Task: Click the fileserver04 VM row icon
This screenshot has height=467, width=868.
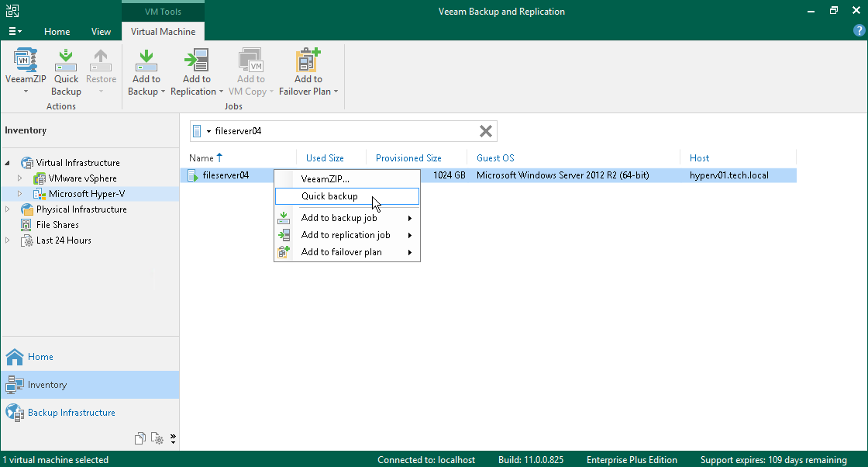Action: [x=193, y=175]
